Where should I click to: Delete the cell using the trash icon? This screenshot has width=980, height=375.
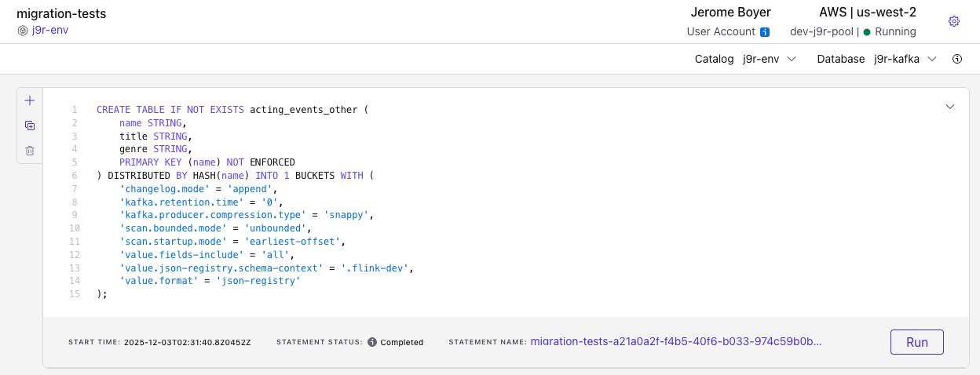pyautogui.click(x=30, y=151)
